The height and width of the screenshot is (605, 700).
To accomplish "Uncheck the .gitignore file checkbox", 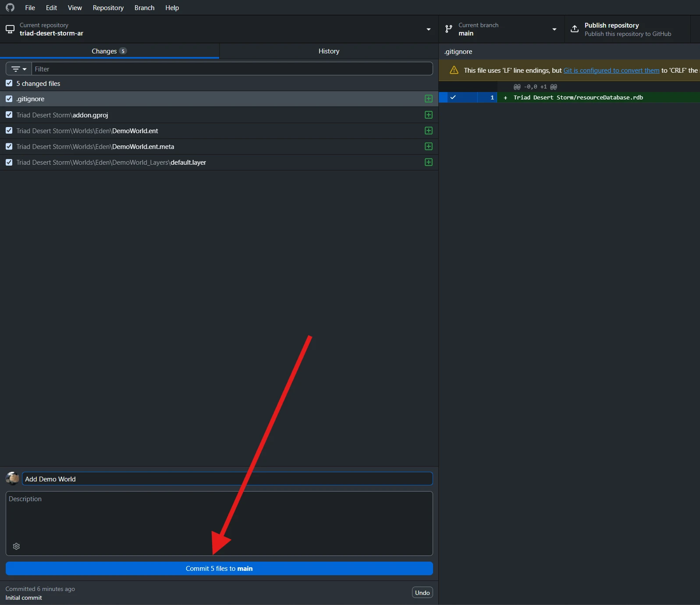I will [x=9, y=99].
